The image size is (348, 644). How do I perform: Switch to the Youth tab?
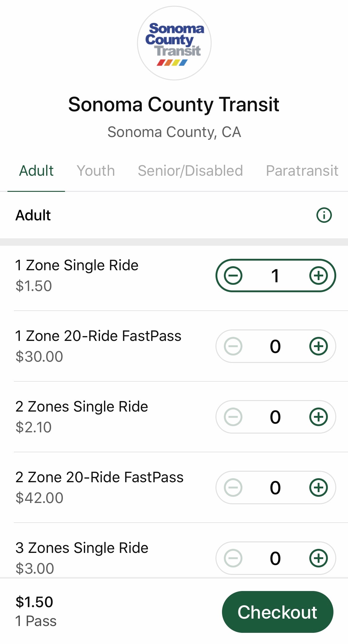96,171
